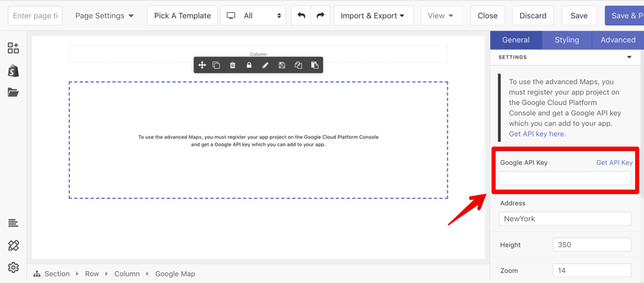Paste with the last element toolbar icon
The height and width of the screenshot is (283, 644).
coord(315,65)
